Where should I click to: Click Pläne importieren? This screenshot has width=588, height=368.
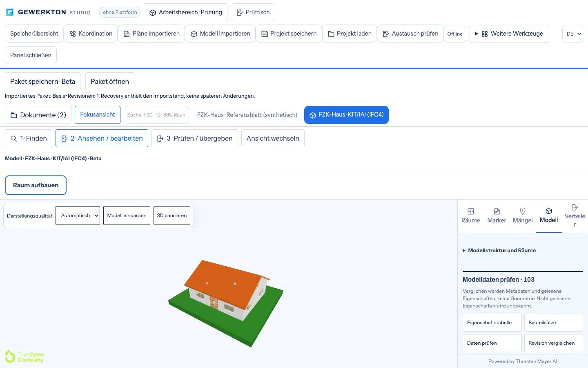click(151, 34)
